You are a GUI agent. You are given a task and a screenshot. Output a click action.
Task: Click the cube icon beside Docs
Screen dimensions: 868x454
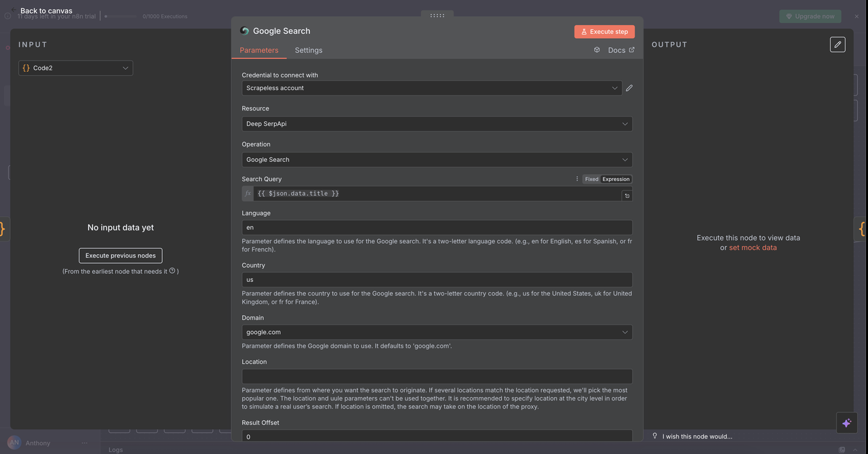point(597,49)
